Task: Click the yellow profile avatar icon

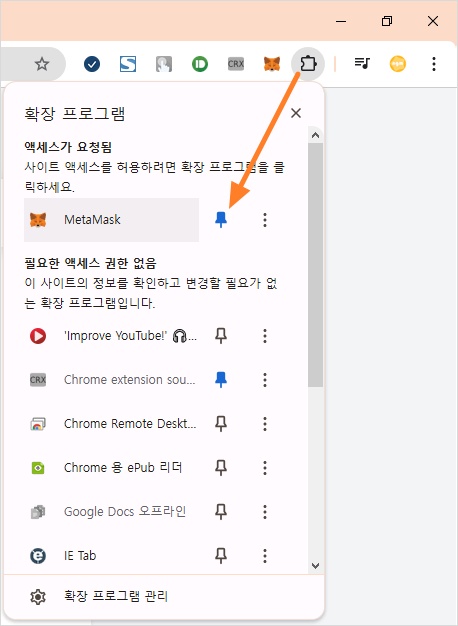Action: [x=398, y=64]
